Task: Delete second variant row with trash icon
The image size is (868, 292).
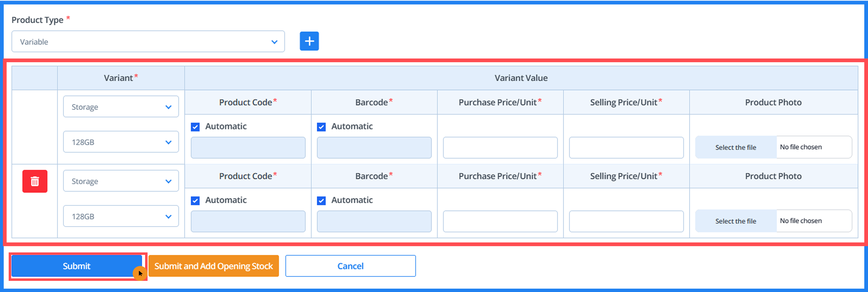Action: point(35,181)
